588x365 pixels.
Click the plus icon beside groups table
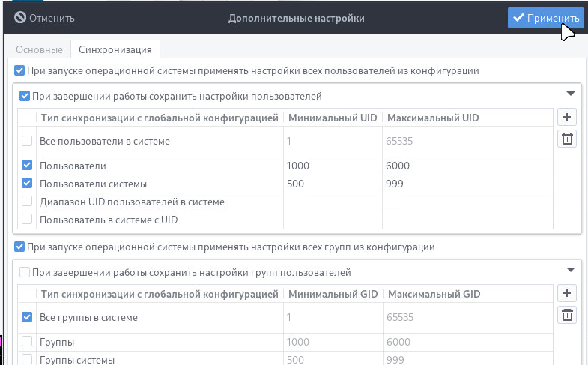pyautogui.click(x=568, y=293)
